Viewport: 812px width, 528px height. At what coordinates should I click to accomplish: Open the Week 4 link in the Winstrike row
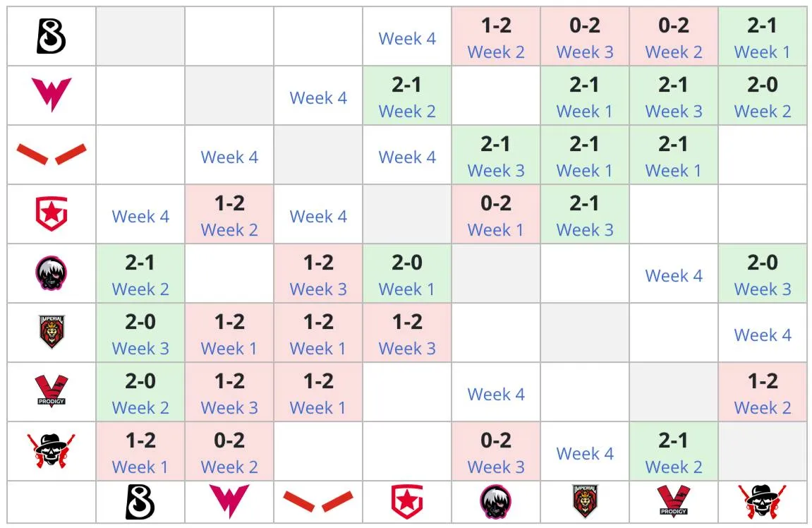318,97
